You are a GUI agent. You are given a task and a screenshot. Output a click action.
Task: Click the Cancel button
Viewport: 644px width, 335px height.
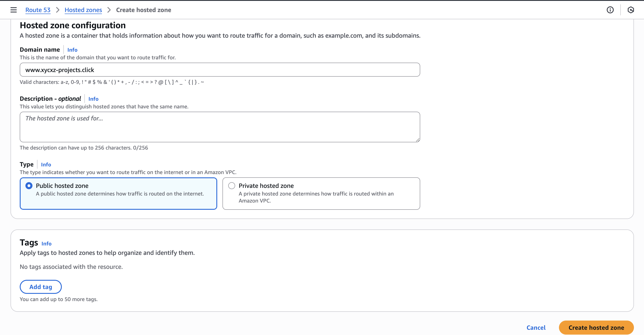pyautogui.click(x=536, y=328)
